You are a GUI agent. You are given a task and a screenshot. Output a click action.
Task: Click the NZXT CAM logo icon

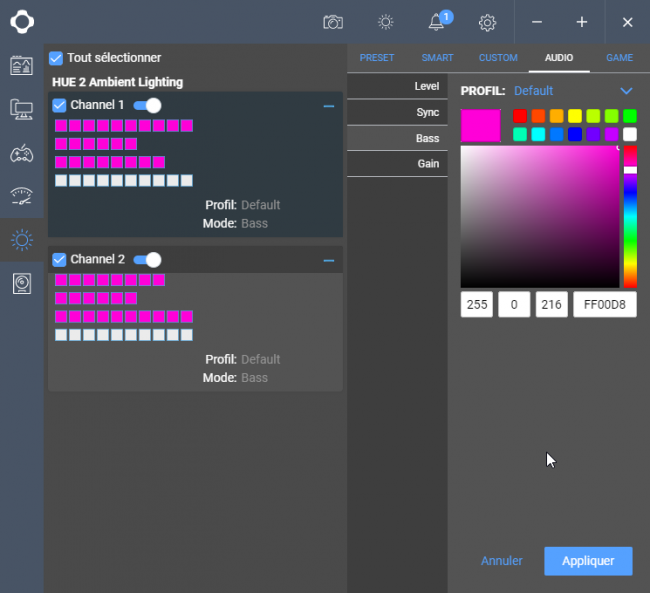(22, 22)
